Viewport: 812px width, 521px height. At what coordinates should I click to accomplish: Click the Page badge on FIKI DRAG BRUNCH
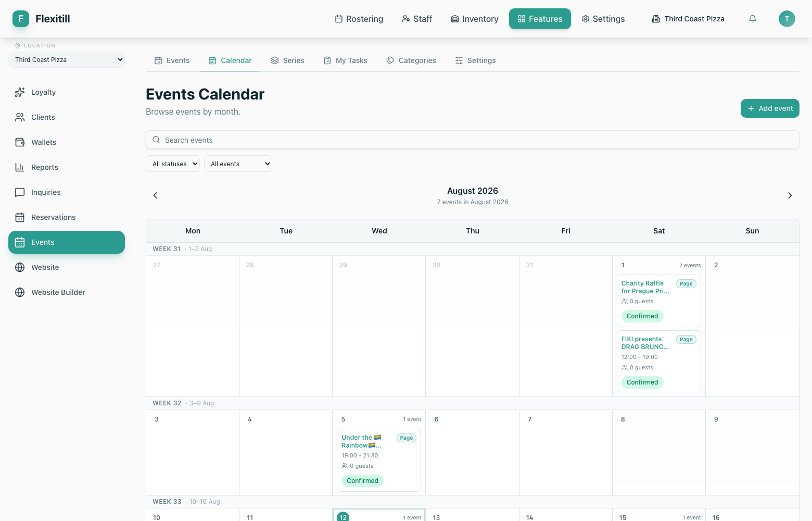point(686,339)
